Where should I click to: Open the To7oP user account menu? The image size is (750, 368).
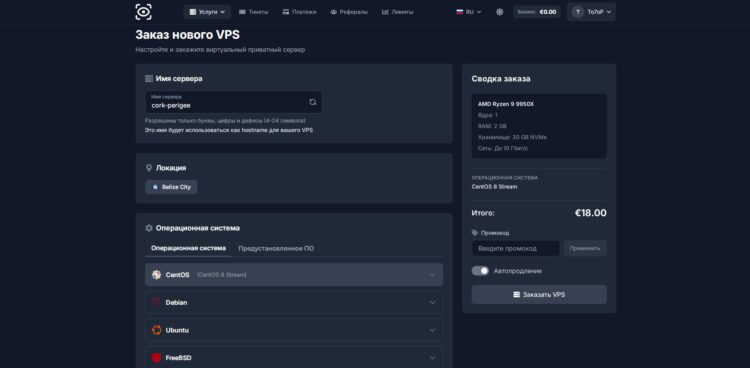[591, 12]
